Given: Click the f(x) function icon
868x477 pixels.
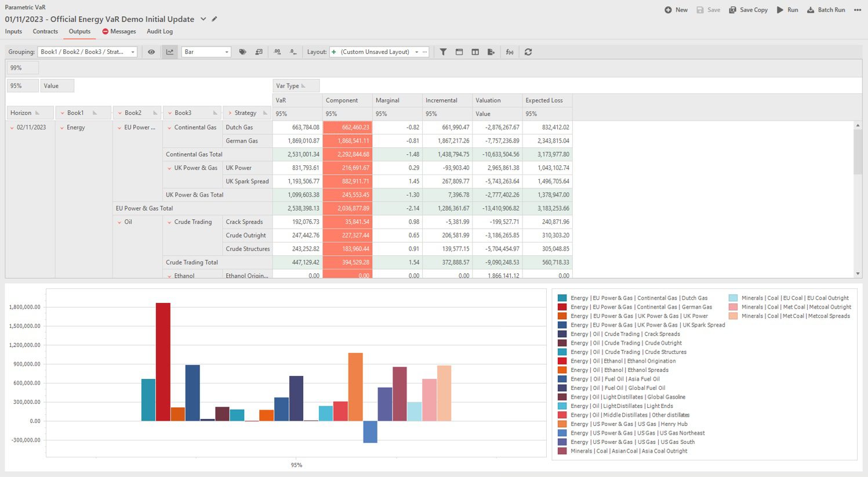Looking at the screenshot, I should [x=510, y=52].
